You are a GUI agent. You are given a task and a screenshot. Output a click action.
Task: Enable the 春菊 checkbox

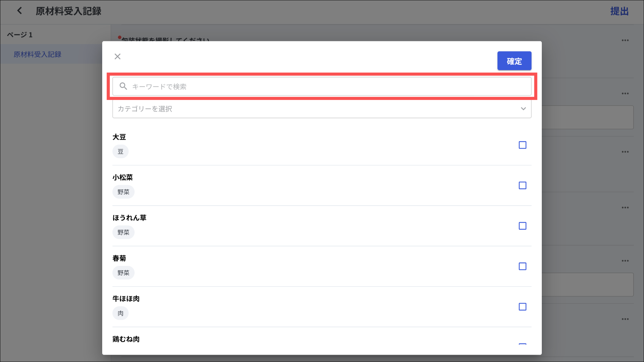522,266
